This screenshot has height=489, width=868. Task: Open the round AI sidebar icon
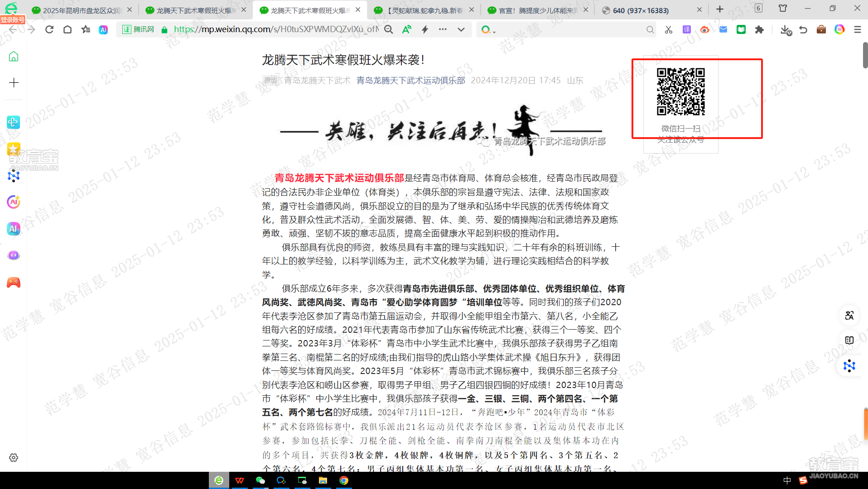[x=14, y=202]
